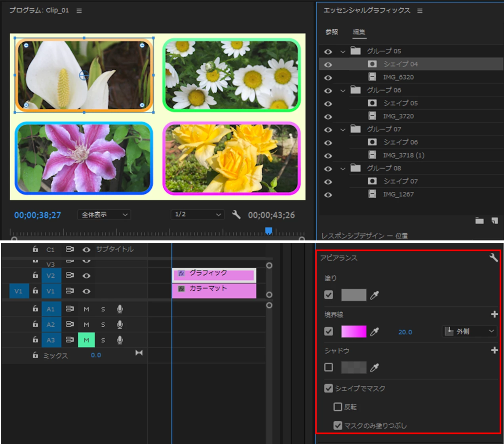Open the 全体表示 zoom level dropdown
Viewport: 504px width, 444px height.
pos(104,215)
